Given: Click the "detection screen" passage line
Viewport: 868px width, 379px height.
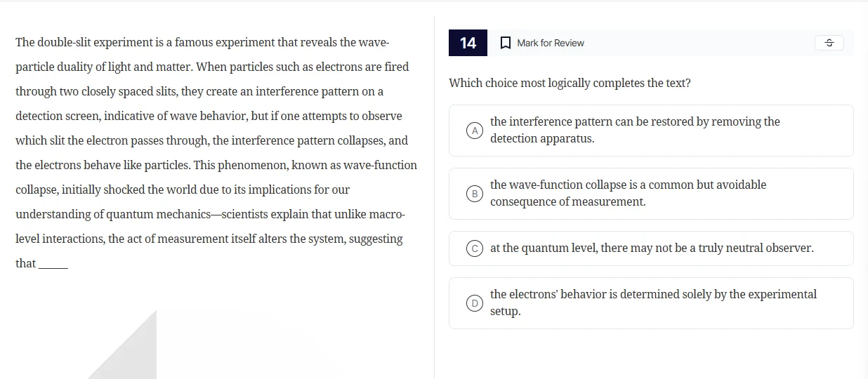Looking at the screenshot, I should (209, 117).
